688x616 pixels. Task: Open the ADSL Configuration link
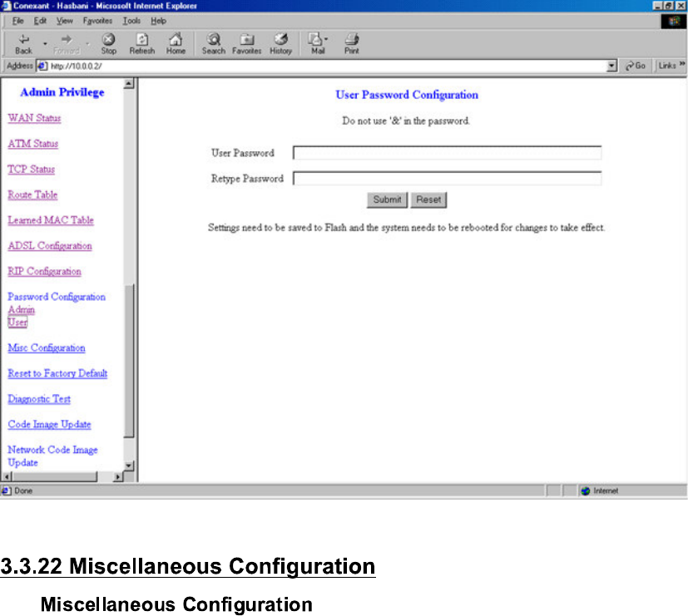[50, 246]
